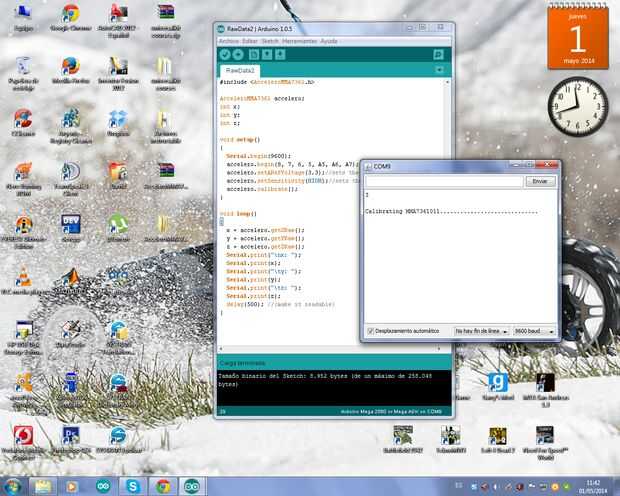Image resolution: width=620 pixels, height=496 pixels.
Task: Open the 'No hay fin de línea' dropdown
Action: pos(481,331)
